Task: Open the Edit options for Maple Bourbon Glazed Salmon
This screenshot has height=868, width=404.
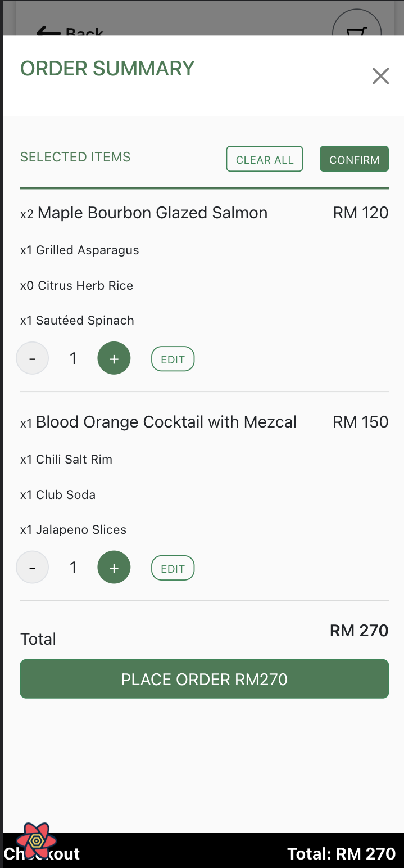Action: 173,358
